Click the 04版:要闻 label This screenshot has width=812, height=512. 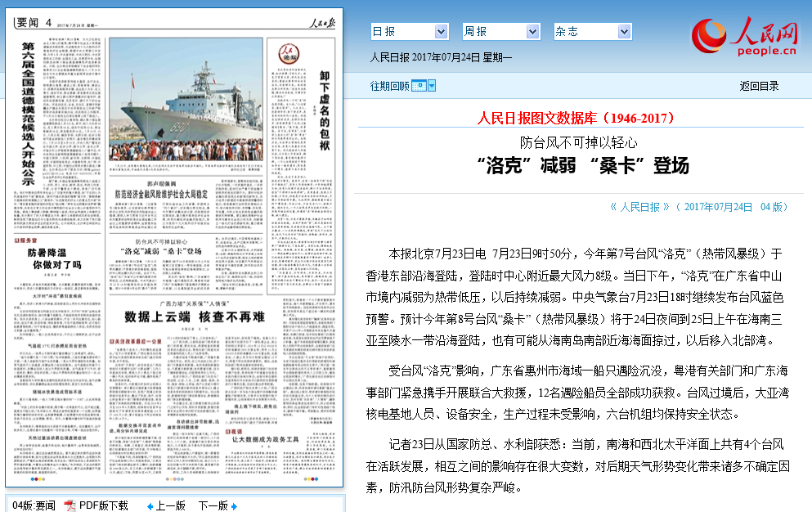34,505
